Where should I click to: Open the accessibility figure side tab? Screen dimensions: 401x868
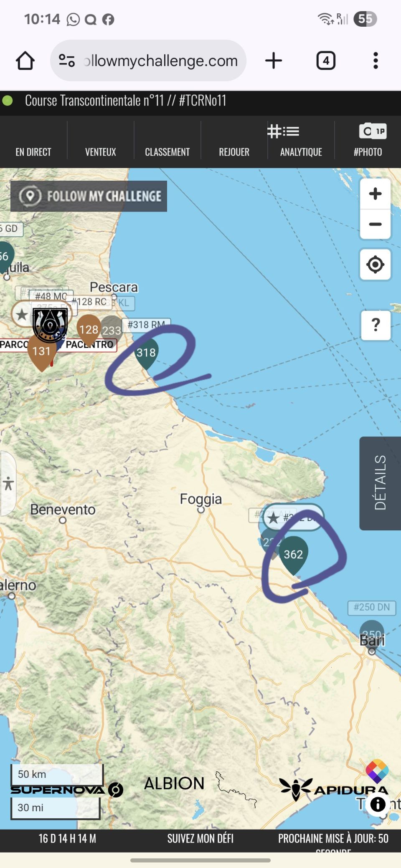(8, 483)
